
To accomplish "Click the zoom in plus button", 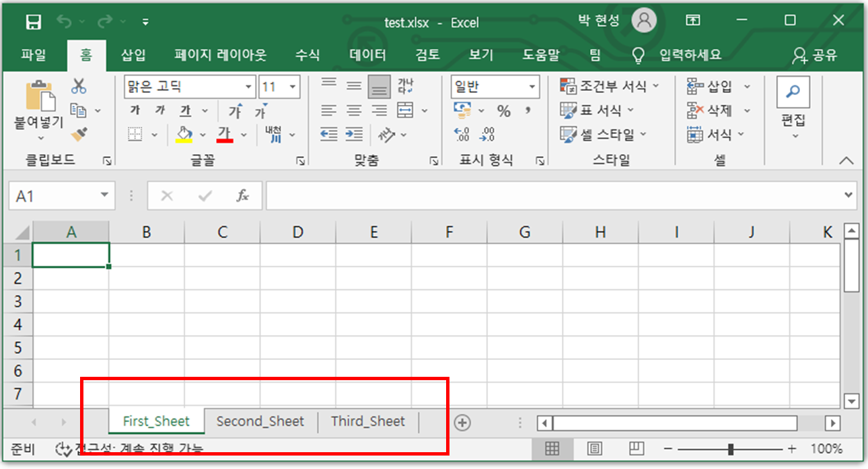I will click(x=792, y=449).
